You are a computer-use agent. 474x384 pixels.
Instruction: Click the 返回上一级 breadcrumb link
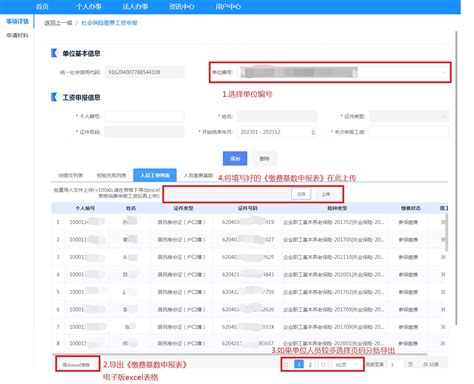pyautogui.click(x=58, y=23)
